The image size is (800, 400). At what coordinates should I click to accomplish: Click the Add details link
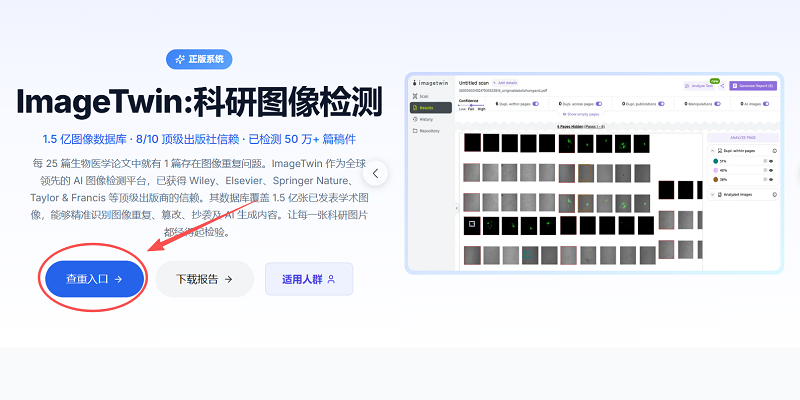(x=505, y=83)
